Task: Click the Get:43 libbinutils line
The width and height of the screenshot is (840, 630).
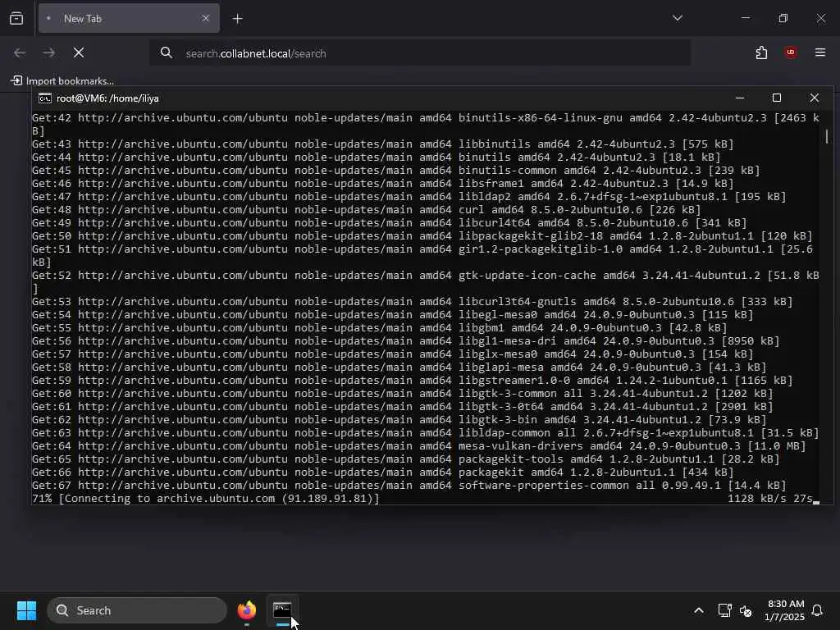Action: (382, 144)
